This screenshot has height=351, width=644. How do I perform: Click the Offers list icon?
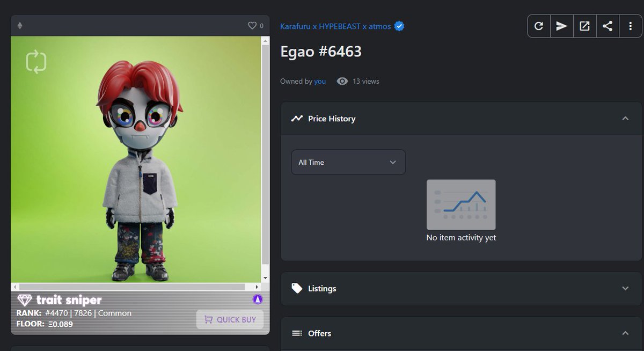tap(297, 333)
